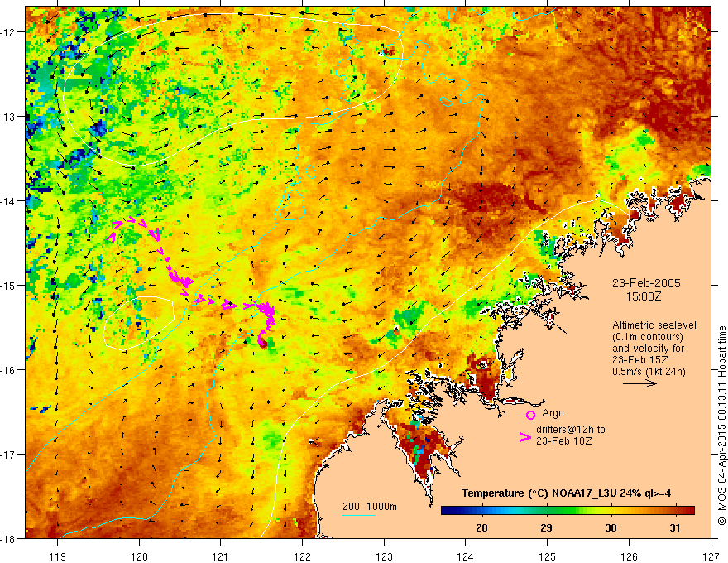Click the 'and velocity for' legend text
Viewport: 728px width, 563px height.
[648, 349]
